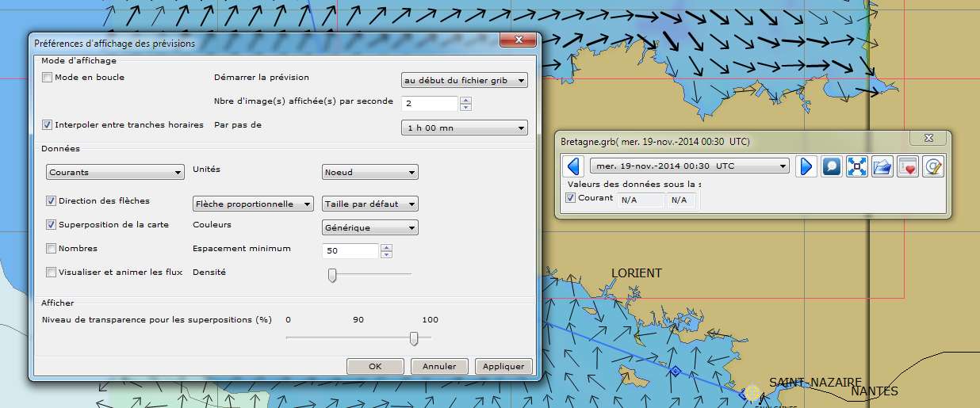Decrease Espacement minimum value

(x=386, y=254)
